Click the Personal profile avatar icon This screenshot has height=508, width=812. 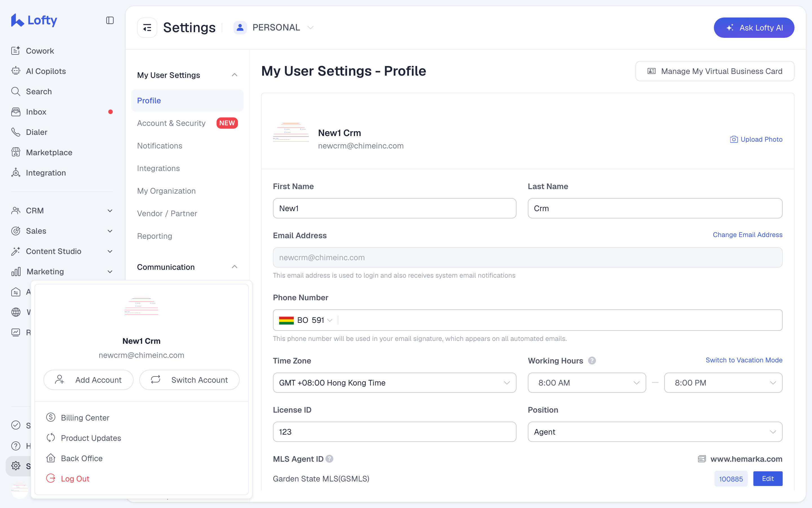coord(240,28)
